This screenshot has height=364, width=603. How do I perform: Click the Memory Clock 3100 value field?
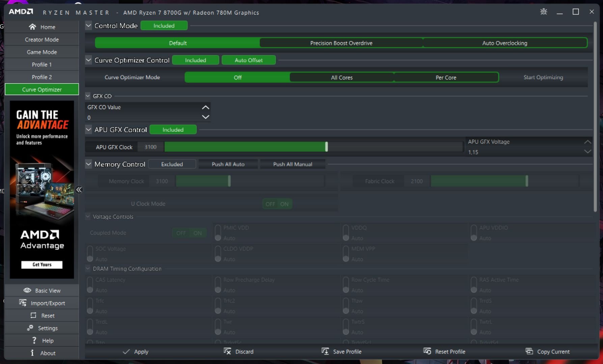(162, 181)
